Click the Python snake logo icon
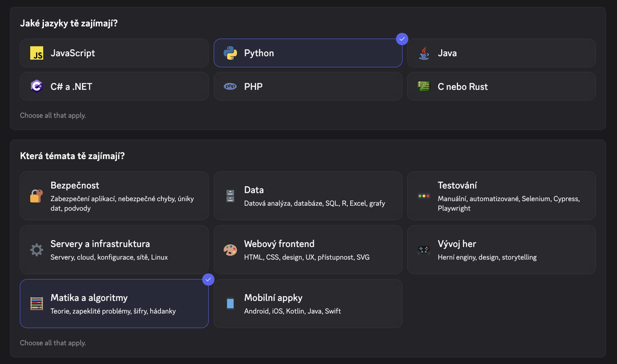 coord(230,53)
